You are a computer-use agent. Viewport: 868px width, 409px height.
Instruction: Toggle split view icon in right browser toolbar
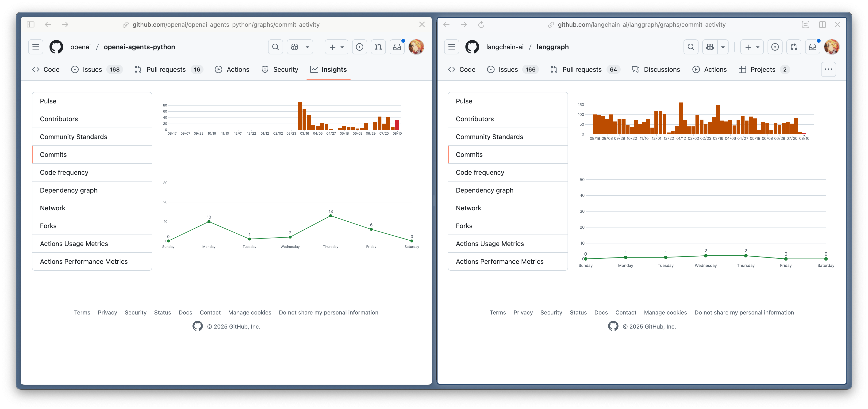[822, 25]
